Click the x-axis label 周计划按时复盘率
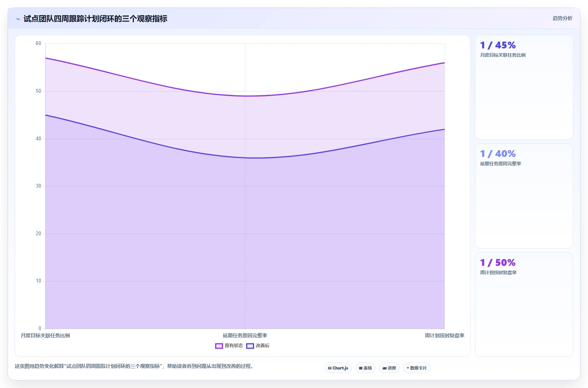 [444, 335]
